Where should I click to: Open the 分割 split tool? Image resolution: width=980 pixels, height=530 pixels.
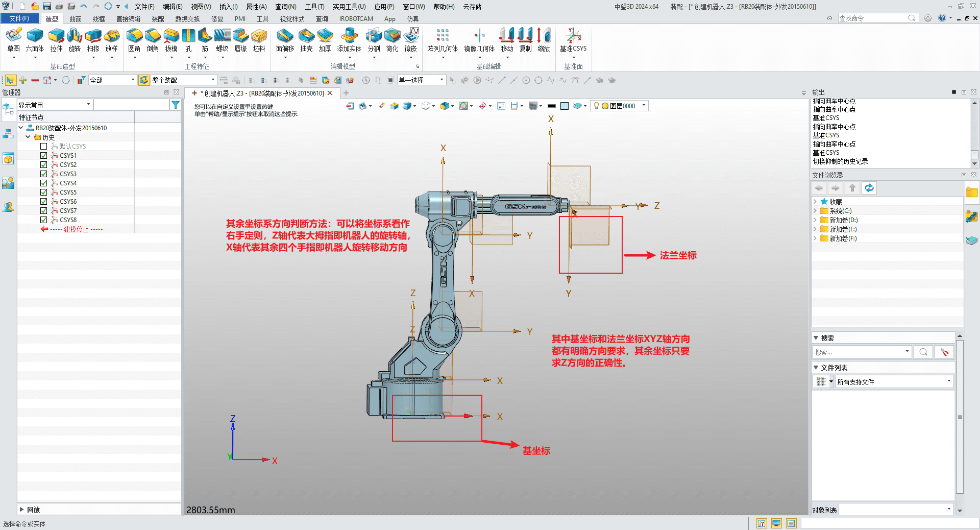(x=374, y=40)
